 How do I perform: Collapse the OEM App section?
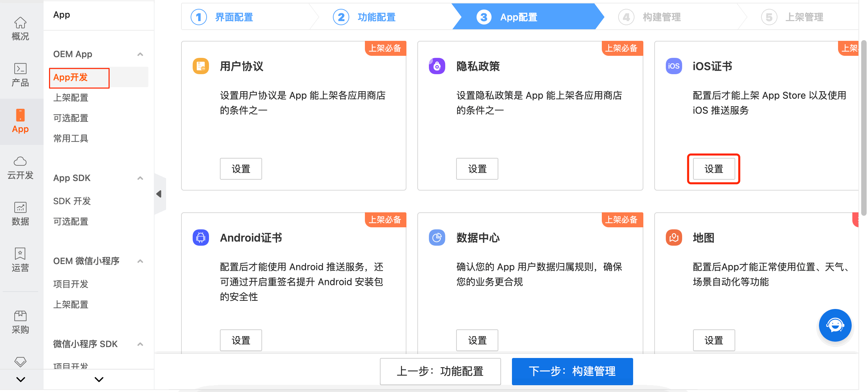tap(140, 54)
